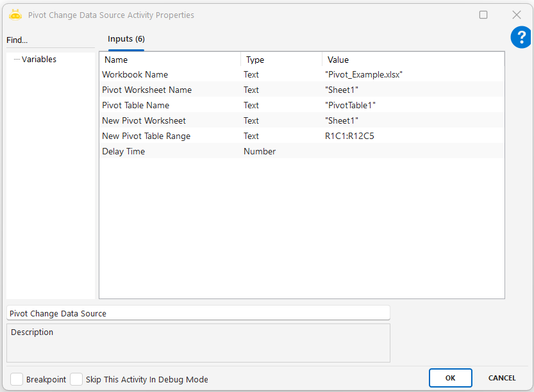
Task: Click the CANCEL button
Action: (x=502, y=378)
